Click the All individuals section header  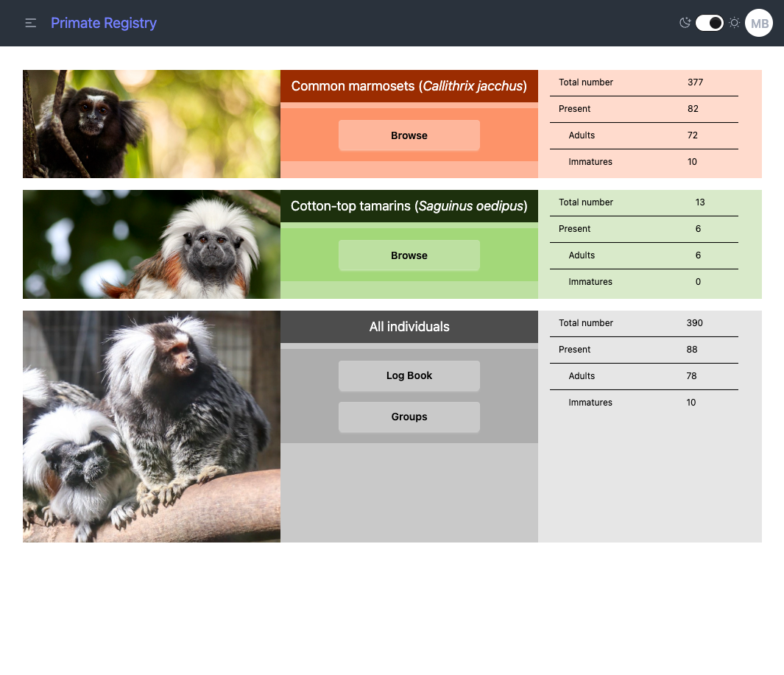pos(409,327)
